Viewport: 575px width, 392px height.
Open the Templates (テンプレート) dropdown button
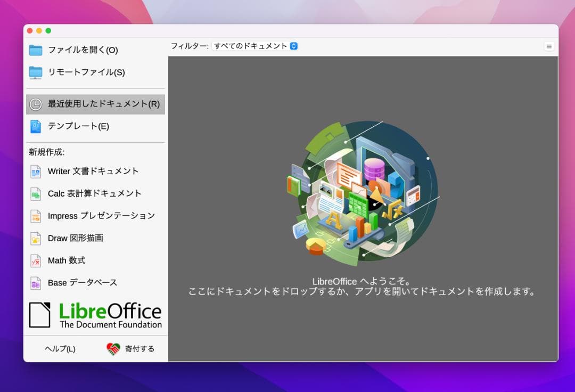point(78,126)
